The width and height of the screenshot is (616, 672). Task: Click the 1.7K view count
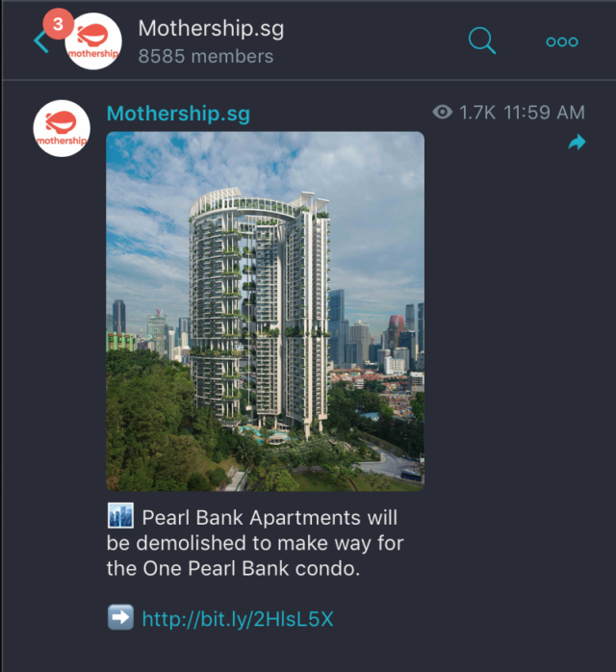[x=476, y=113]
